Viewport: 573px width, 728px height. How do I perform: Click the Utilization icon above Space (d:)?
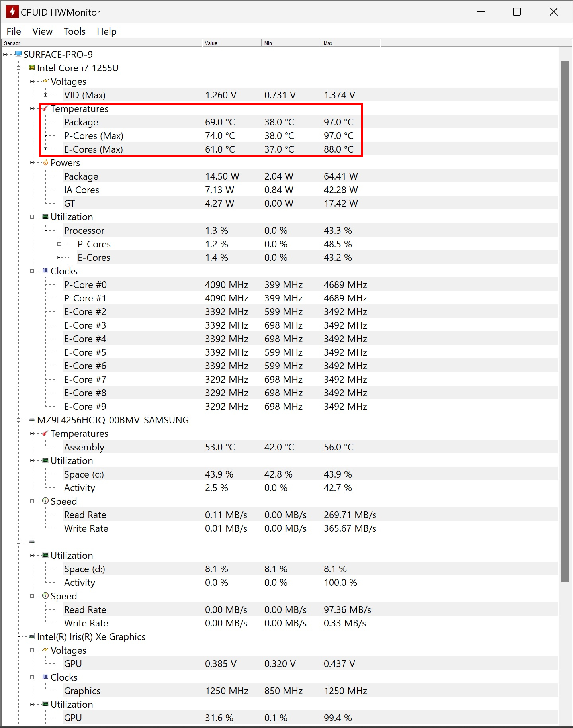[x=45, y=555]
